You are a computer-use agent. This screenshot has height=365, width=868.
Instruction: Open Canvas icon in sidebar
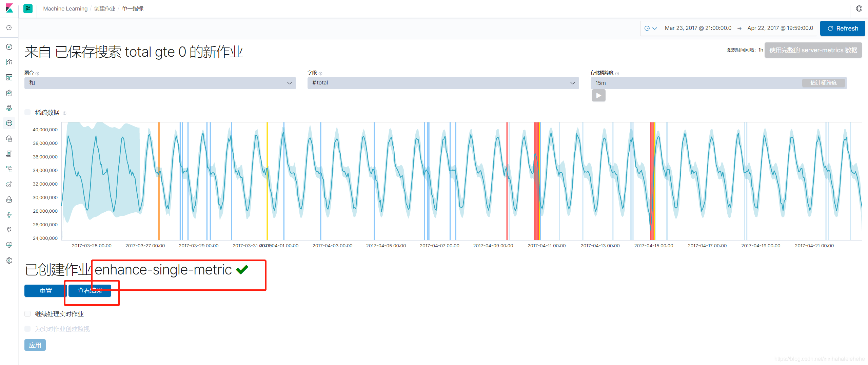[9, 93]
